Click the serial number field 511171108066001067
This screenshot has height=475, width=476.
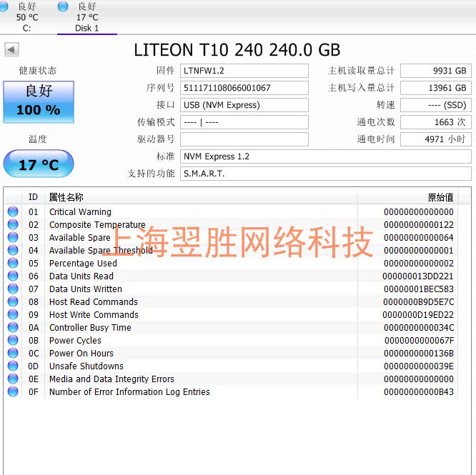tap(244, 88)
